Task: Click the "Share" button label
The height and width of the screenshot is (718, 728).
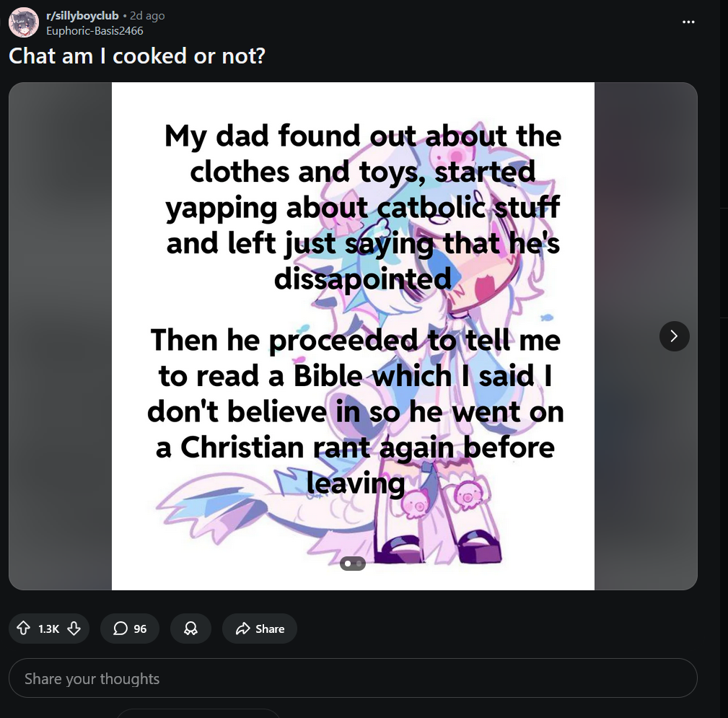Action: point(270,629)
